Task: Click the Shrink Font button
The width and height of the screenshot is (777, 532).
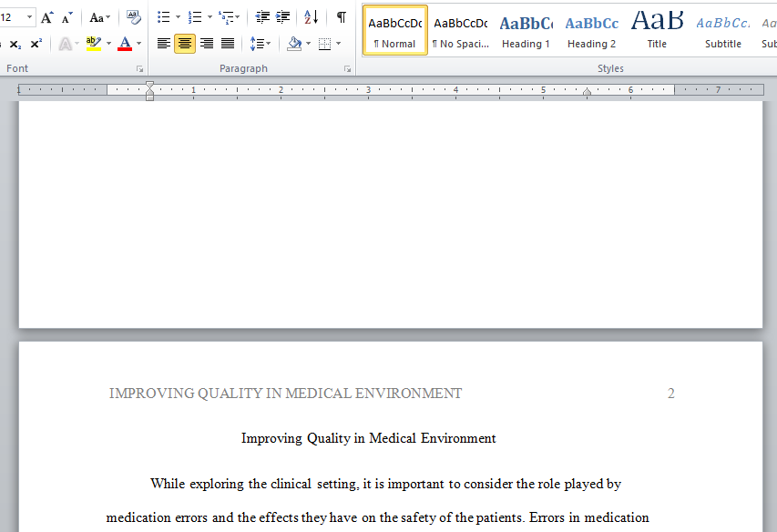Action: coord(66,18)
